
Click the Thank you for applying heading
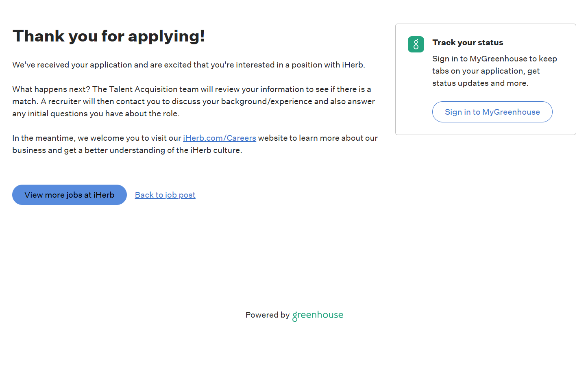tap(109, 36)
